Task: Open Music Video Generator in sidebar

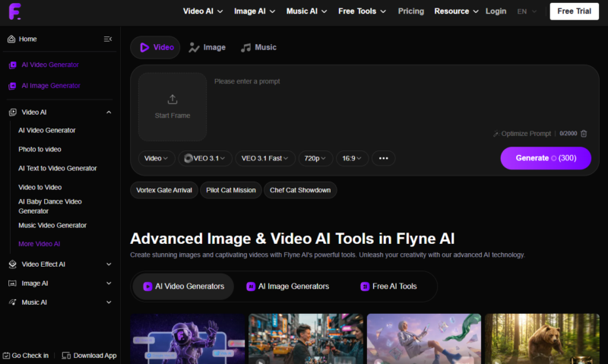Action: (52, 225)
